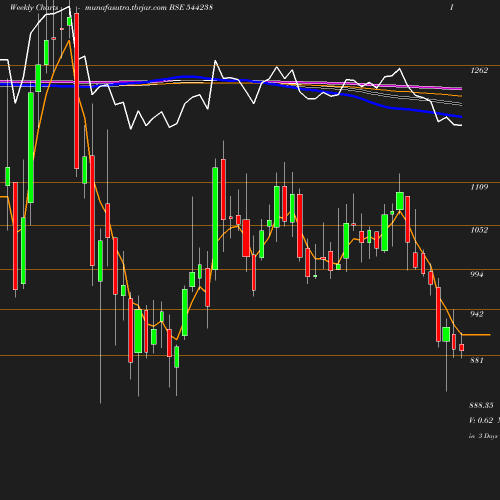Click the 'Weekly Charts' title text

click(34, 7)
